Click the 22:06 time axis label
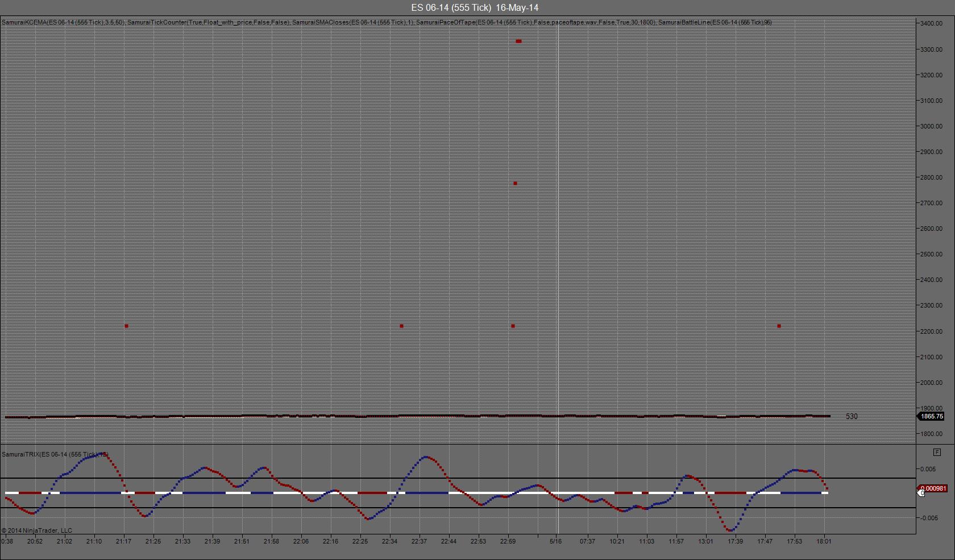This screenshot has width=955, height=560. pyautogui.click(x=301, y=541)
